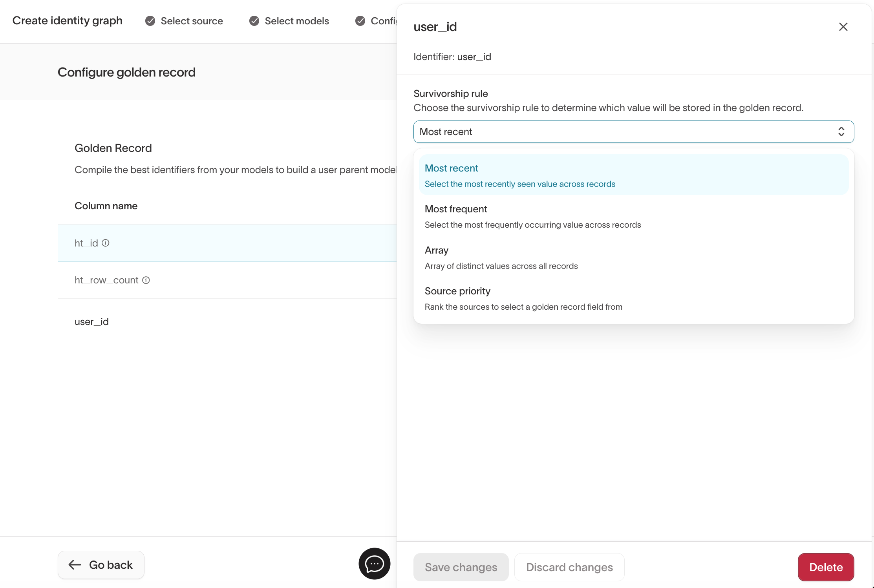Screen dimensions: 874x588
Task: Select the ht_id column row
Action: click(x=227, y=243)
